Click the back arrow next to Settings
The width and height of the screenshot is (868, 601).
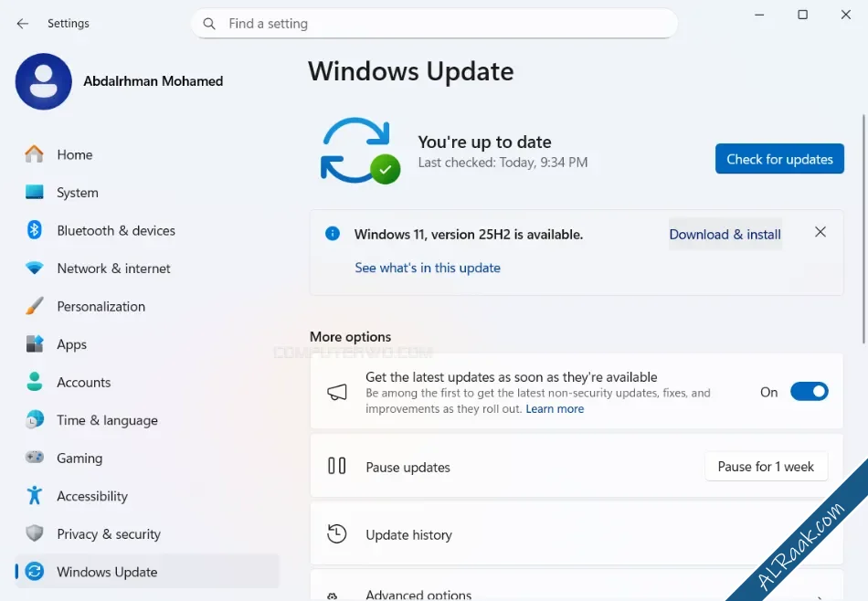pos(23,23)
